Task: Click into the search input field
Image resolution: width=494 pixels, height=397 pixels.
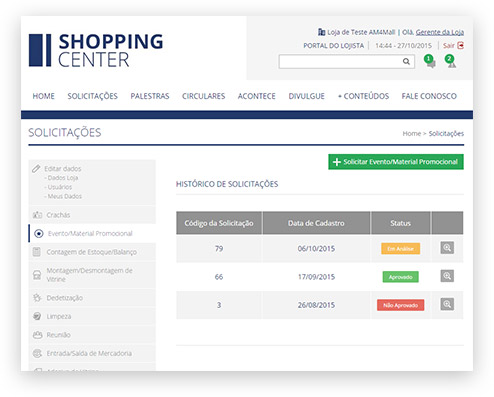Action: coord(341,61)
